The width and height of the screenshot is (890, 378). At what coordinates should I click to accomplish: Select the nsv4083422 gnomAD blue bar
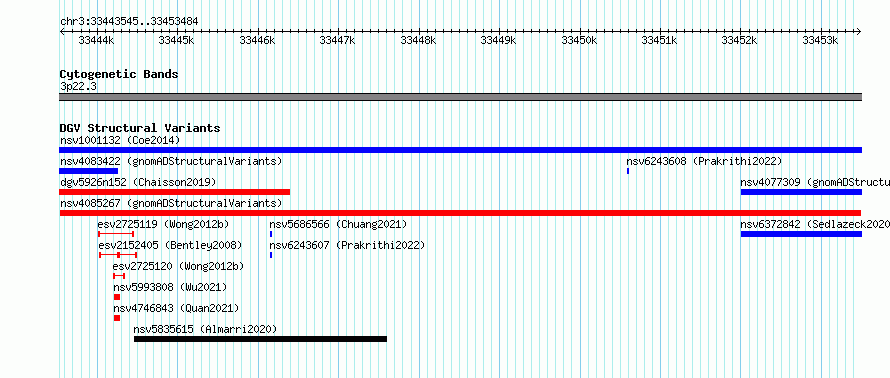point(89,171)
